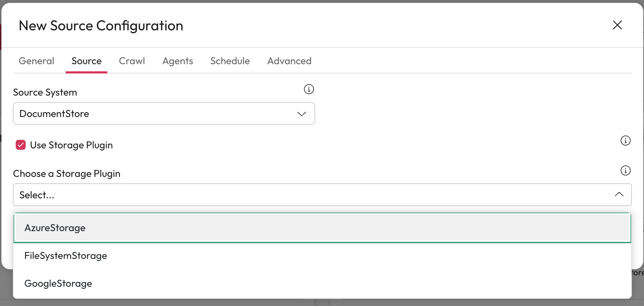The height and width of the screenshot is (306, 644).
Task: Uncheck the Use Storage Plugin checkbox
Action: [21, 145]
